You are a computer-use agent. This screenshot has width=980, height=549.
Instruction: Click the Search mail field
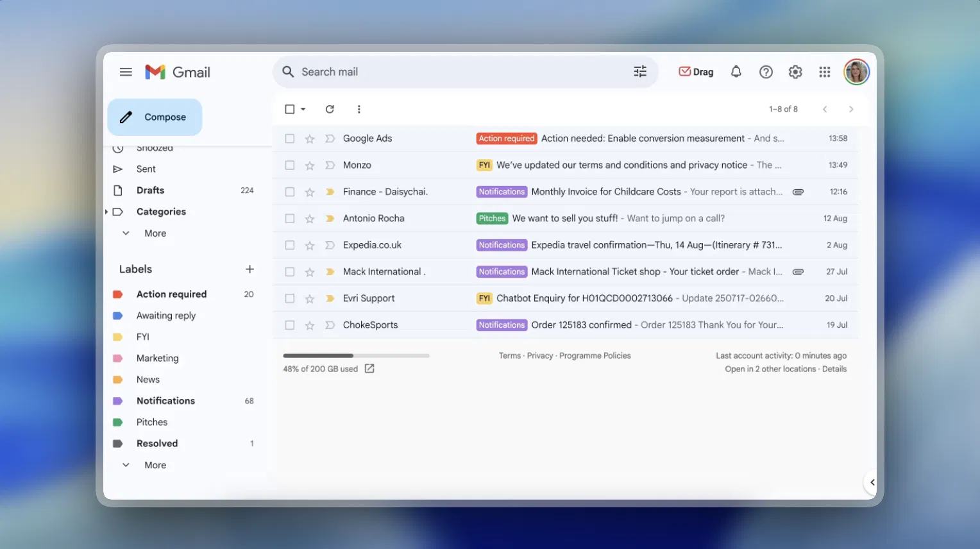pos(449,71)
